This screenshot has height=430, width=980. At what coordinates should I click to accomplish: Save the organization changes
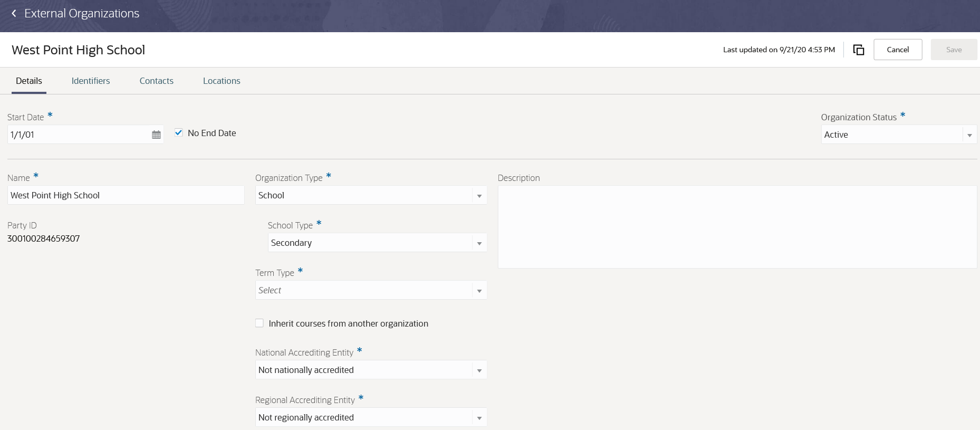(954, 50)
